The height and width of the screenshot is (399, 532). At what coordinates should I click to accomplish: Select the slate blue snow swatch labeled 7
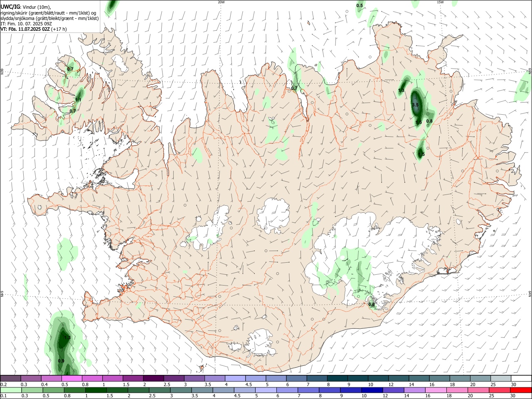(x=317, y=378)
